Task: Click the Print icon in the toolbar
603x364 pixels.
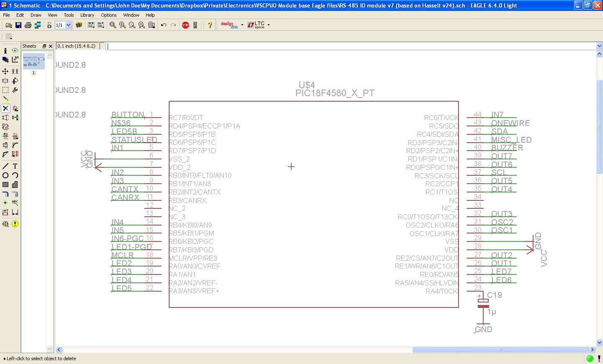Action: pyautogui.click(x=28, y=25)
